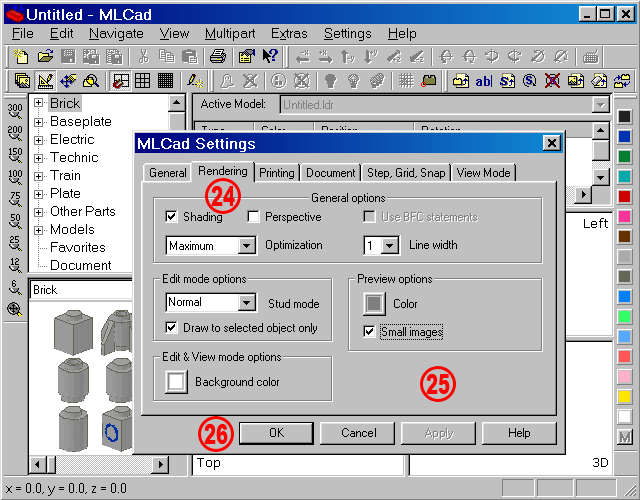The image size is (640, 500).
Task: Click the Cut scissors icon
Action: point(143,56)
